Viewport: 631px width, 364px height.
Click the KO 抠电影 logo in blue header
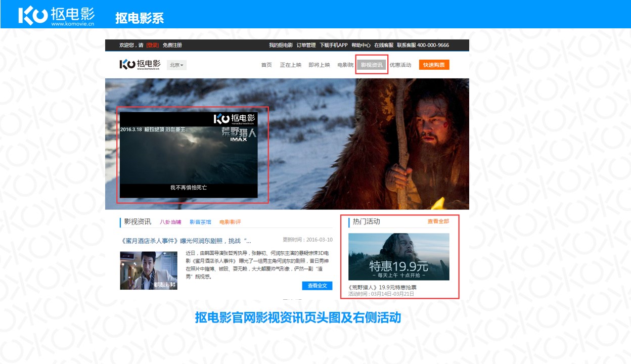tap(56, 15)
